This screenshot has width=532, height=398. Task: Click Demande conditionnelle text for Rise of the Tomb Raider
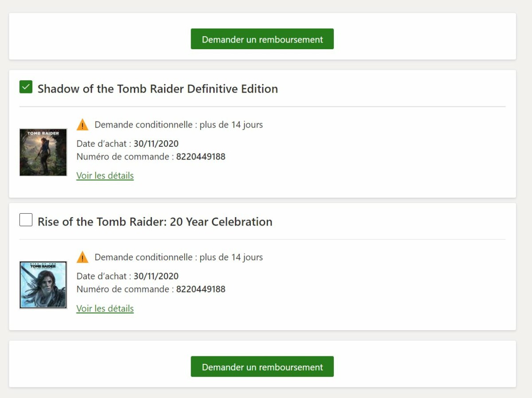pos(179,257)
